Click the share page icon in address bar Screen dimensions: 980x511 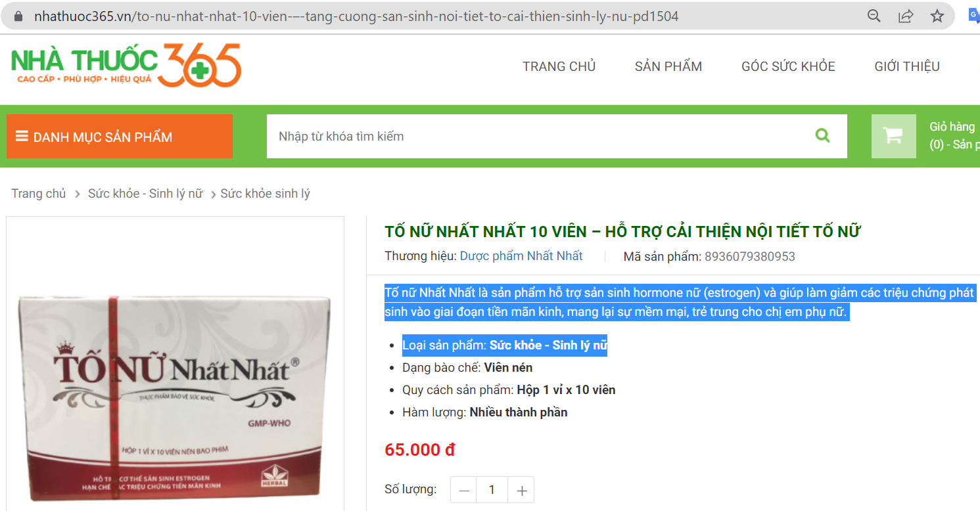point(906,16)
